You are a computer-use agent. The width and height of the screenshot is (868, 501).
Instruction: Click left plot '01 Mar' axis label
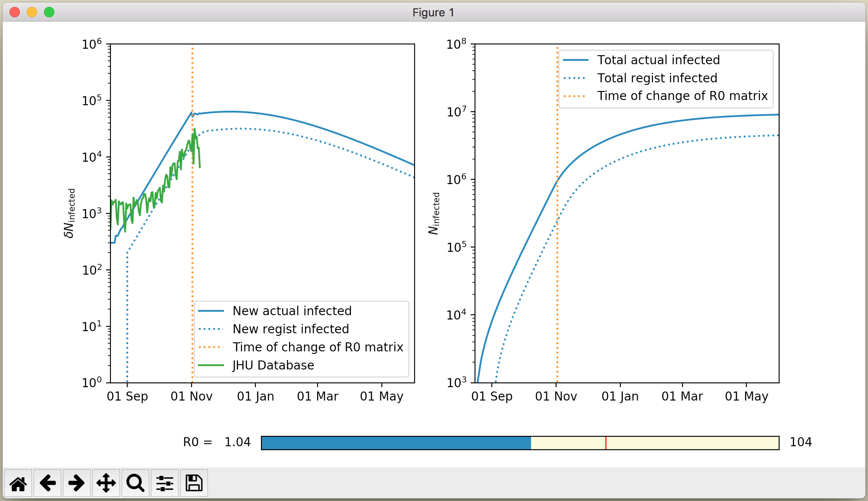click(x=318, y=396)
